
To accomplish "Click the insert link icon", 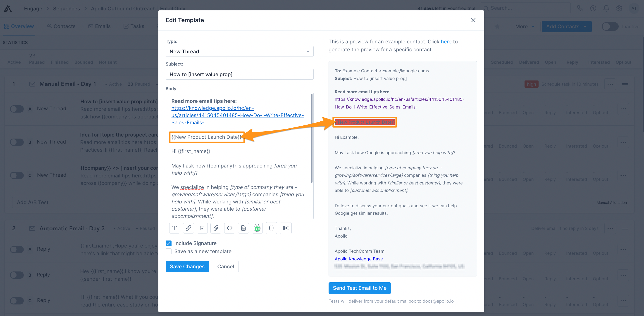I will [188, 228].
